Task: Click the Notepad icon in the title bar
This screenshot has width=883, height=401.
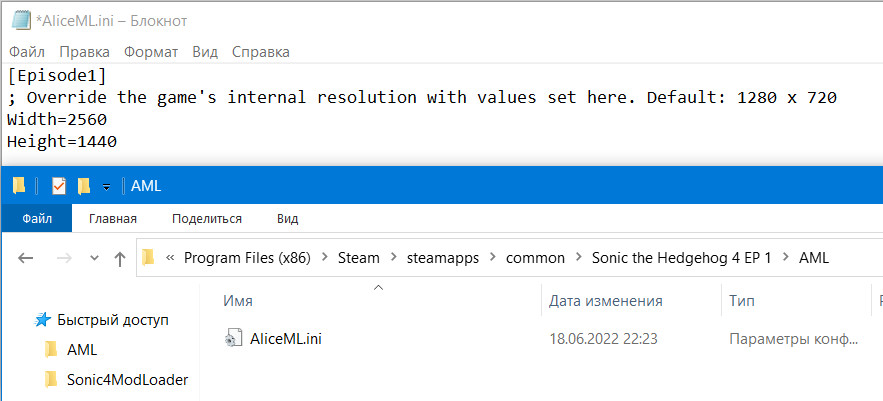Action: (19, 20)
